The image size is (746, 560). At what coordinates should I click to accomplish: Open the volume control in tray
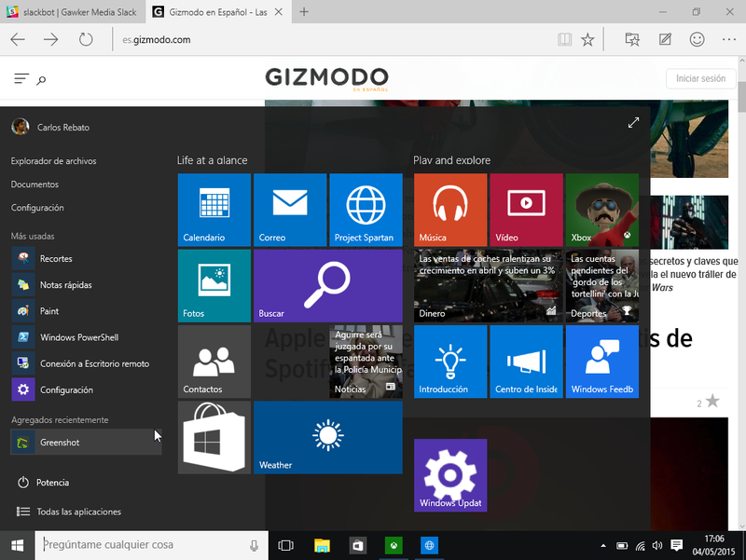click(657, 546)
